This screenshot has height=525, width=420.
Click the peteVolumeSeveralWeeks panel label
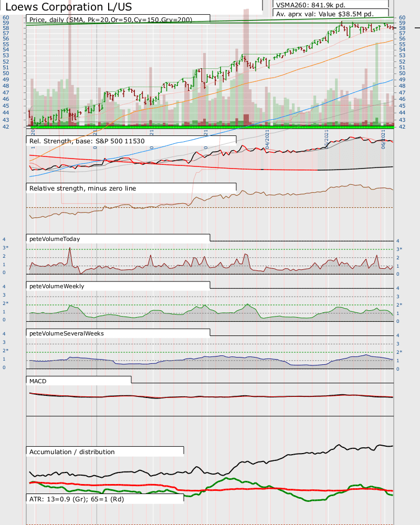point(67,333)
